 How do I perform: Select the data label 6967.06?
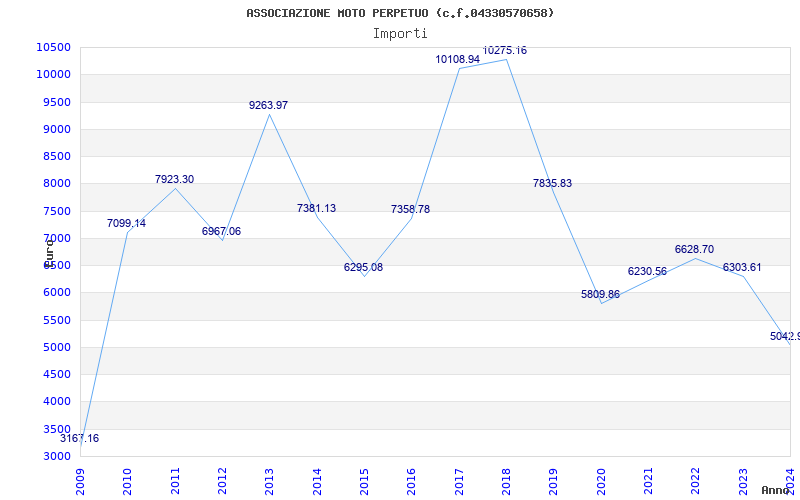click(221, 231)
